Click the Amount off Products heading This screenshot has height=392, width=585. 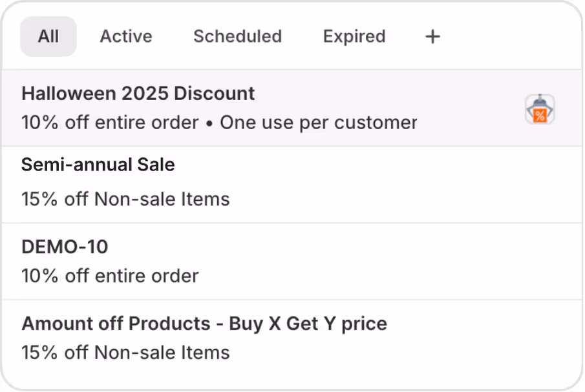point(204,324)
